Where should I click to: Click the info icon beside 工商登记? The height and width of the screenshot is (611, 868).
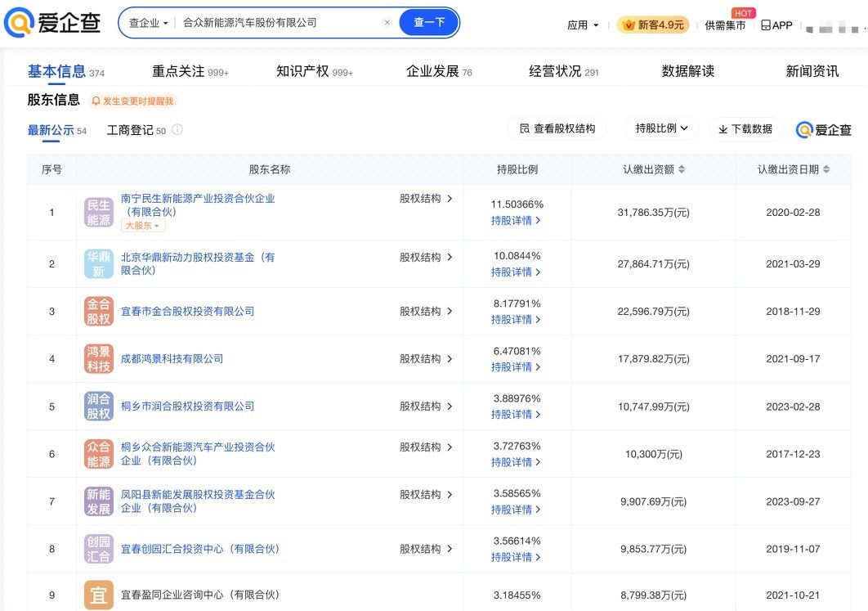[x=177, y=130]
